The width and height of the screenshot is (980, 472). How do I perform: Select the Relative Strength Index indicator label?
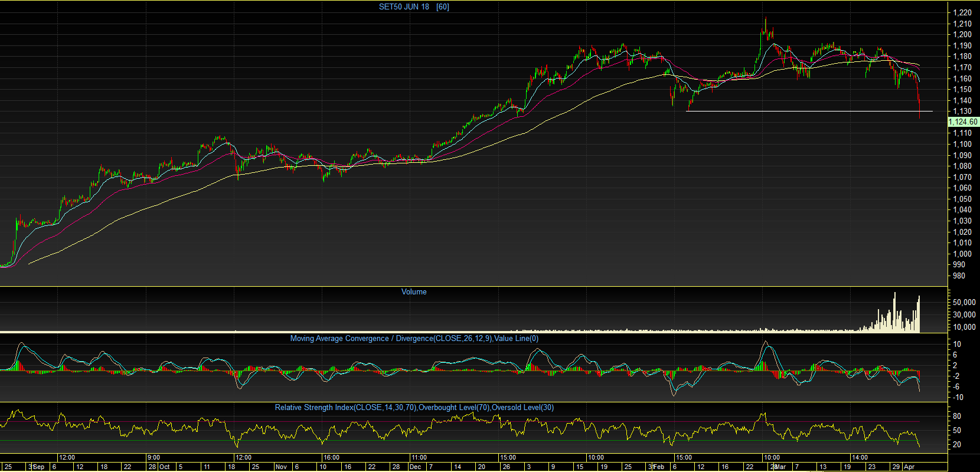click(414, 407)
